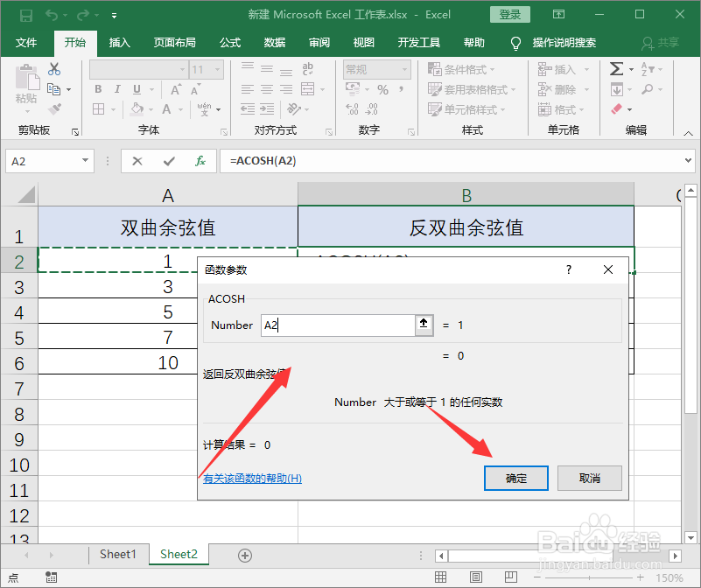Click the increase decimal places icon
Screen dimensions: 701x588
pyautogui.click(x=354, y=108)
